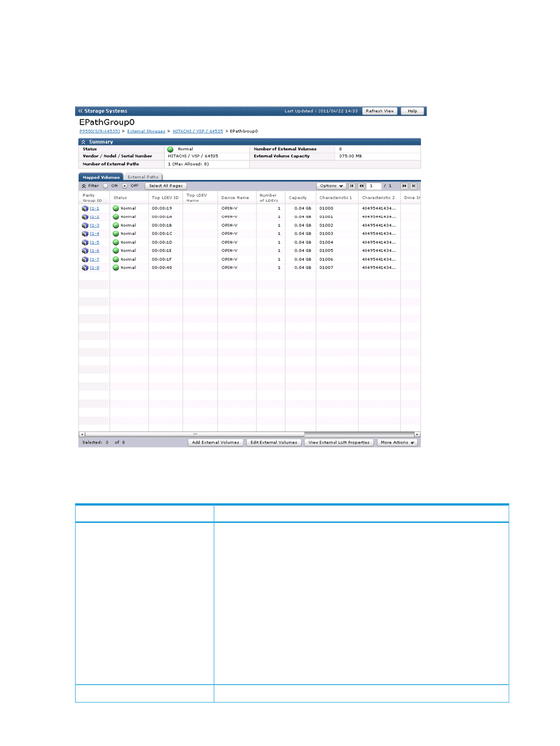Click green status icon of row 00:00:1D
Viewport: 560px width, 746px height.
116,243
